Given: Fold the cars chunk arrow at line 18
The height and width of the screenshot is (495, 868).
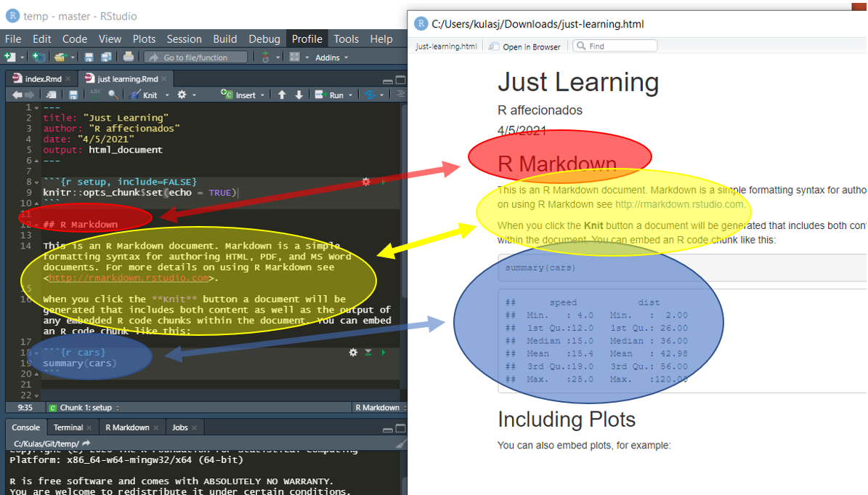Looking at the screenshot, I should pyautogui.click(x=36, y=353).
